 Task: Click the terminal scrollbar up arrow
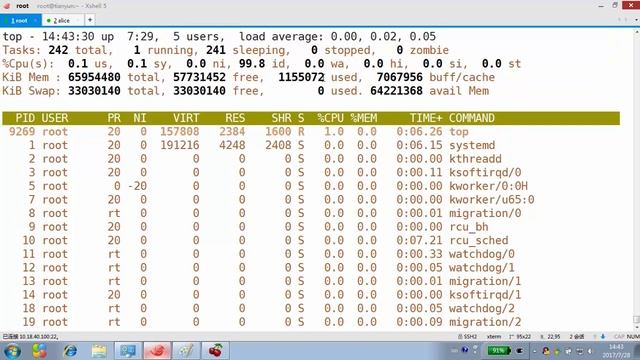click(x=636, y=31)
